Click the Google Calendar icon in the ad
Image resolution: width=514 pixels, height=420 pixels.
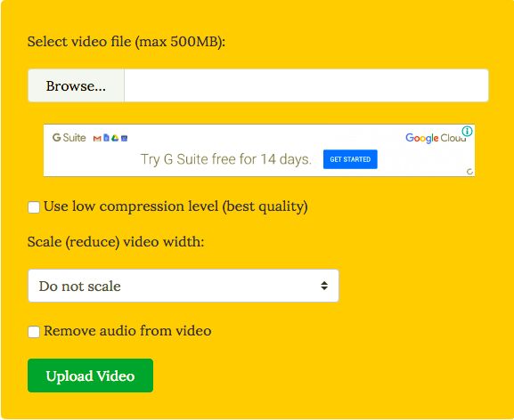coord(124,138)
